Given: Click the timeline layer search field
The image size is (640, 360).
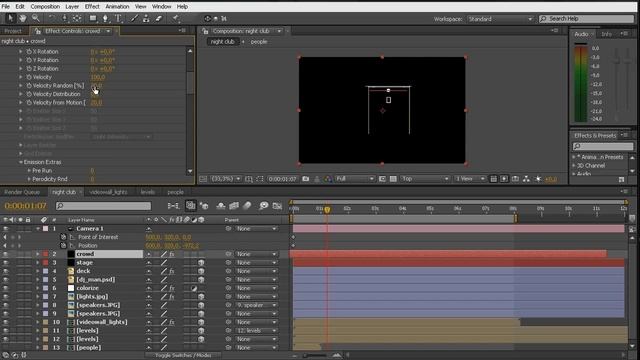Looking at the screenshot, I should (x=103, y=206).
